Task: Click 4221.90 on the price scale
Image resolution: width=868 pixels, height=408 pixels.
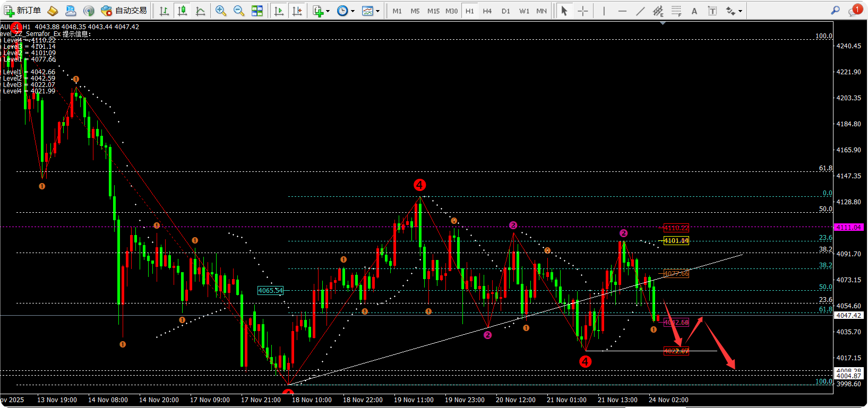Action: click(x=849, y=72)
